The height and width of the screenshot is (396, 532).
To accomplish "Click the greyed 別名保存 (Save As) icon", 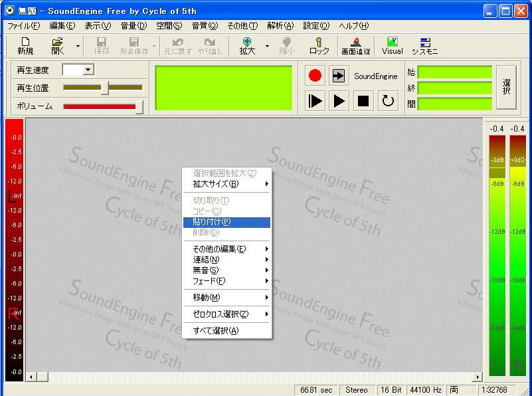I will (134, 46).
